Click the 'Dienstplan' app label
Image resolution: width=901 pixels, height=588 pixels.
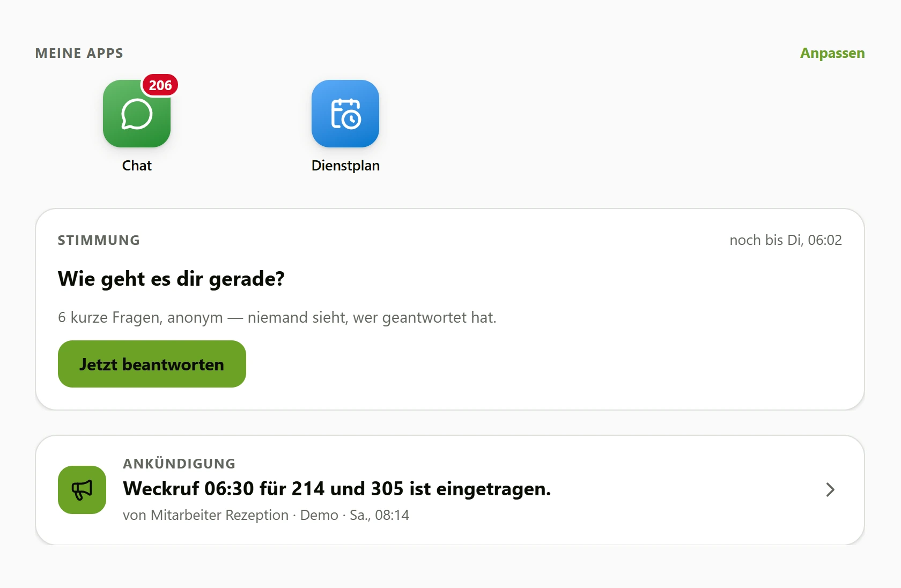pos(345,166)
